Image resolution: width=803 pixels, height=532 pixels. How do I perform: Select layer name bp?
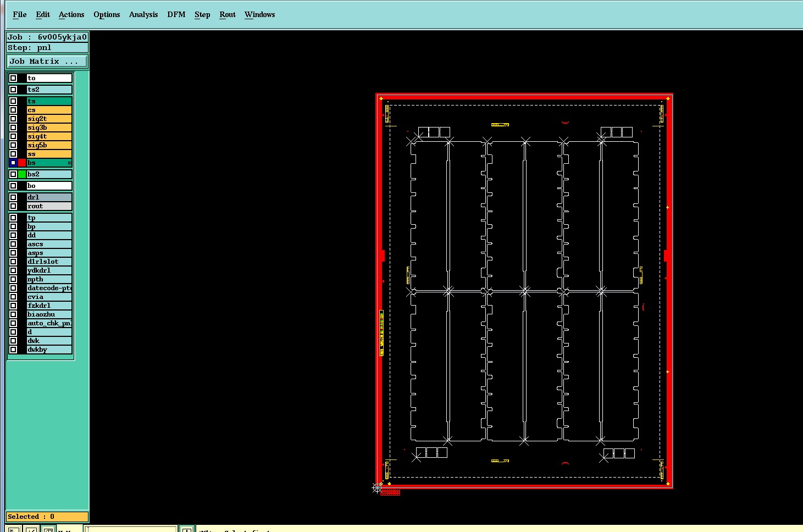click(49, 226)
